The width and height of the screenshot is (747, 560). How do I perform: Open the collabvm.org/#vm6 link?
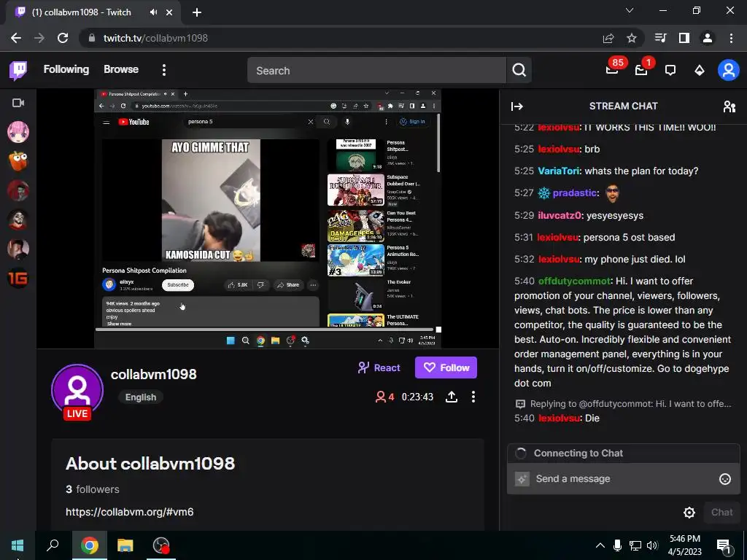click(x=130, y=512)
